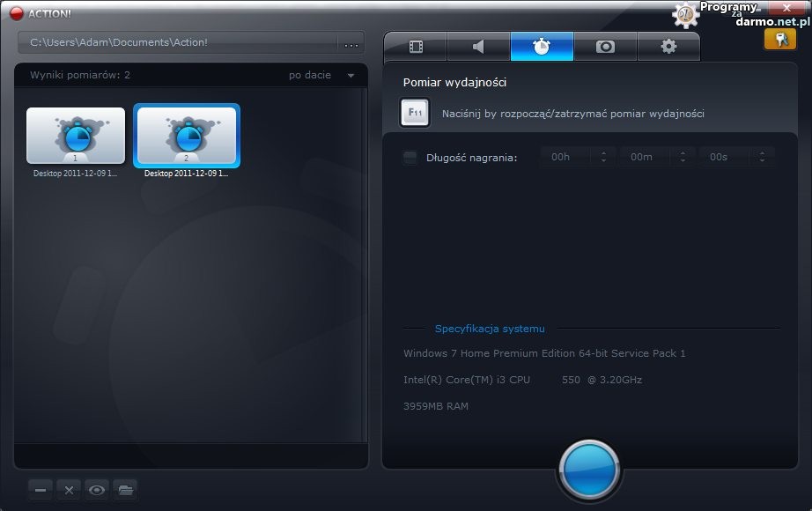The height and width of the screenshot is (511, 812).
Task: Select the benchmark stopwatch tab
Action: coord(542,47)
